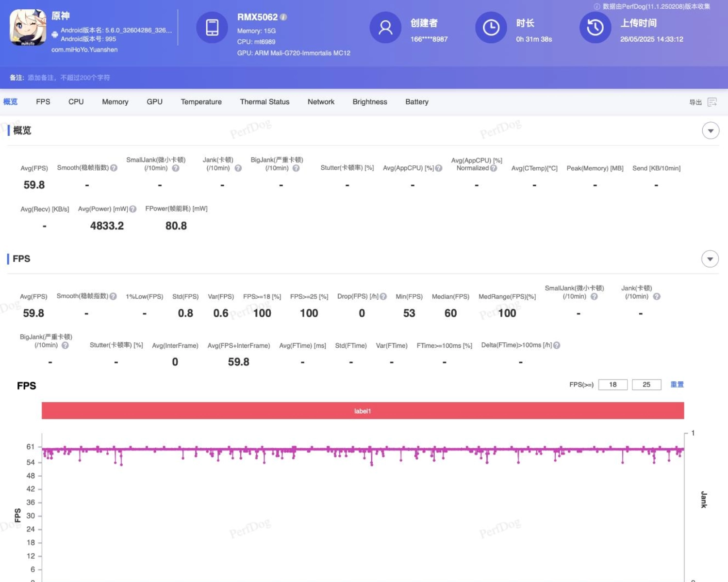Switch to the overview tab
This screenshot has height=582, width=728.
pyautogui.click(x=10, y=102)
